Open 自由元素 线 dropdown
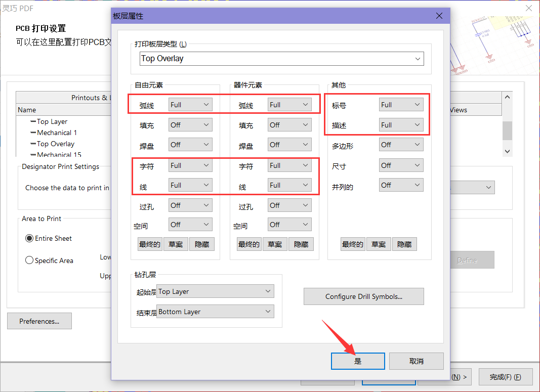The height and width of the screenshot is (392, 540). [190, 185]
